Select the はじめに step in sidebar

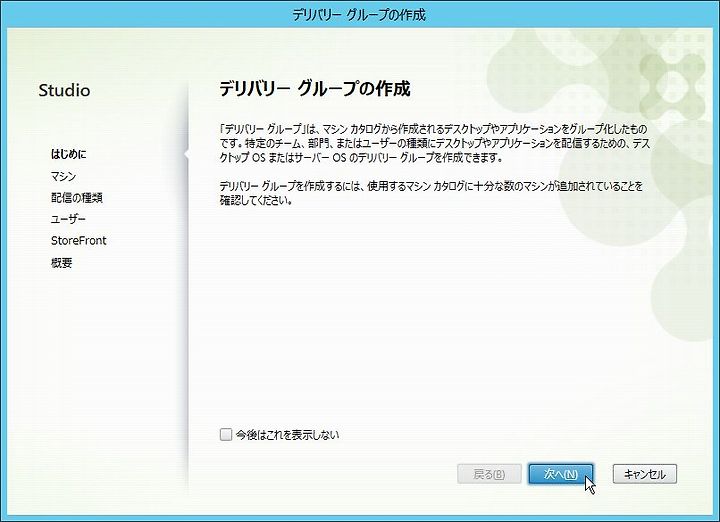pyautogui.click(x=68, y=154)
